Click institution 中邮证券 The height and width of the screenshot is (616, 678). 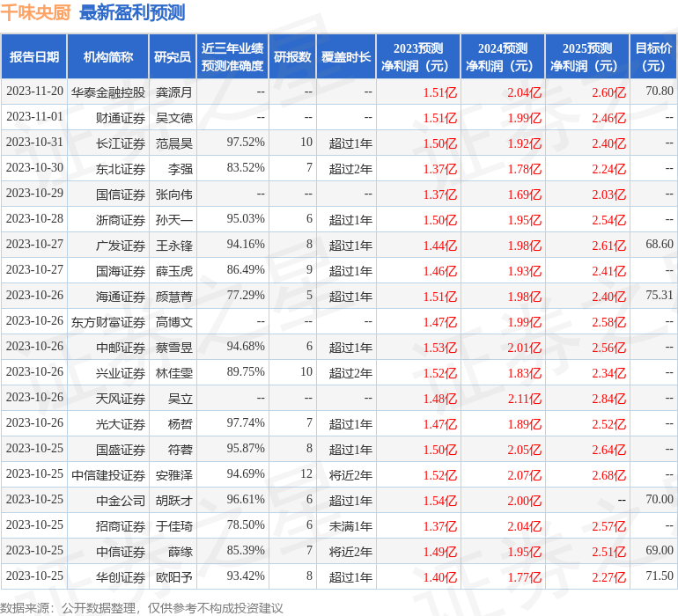[121, 347]
